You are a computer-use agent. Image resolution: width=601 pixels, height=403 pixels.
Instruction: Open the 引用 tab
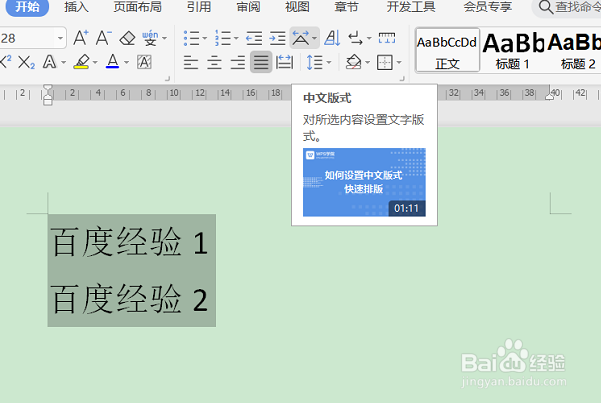pos(199,7)
